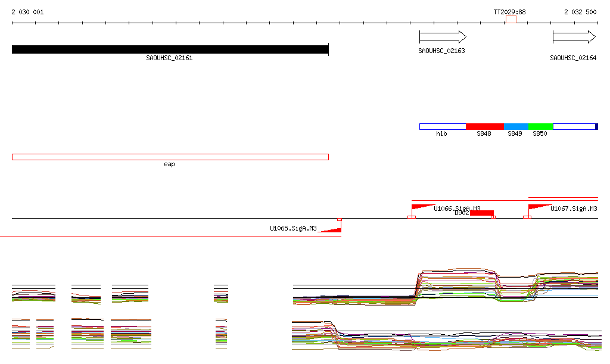The width and height of the screenshot is (610, 364).
Task: Click the S848 label text
Action: tap(484, 134)
